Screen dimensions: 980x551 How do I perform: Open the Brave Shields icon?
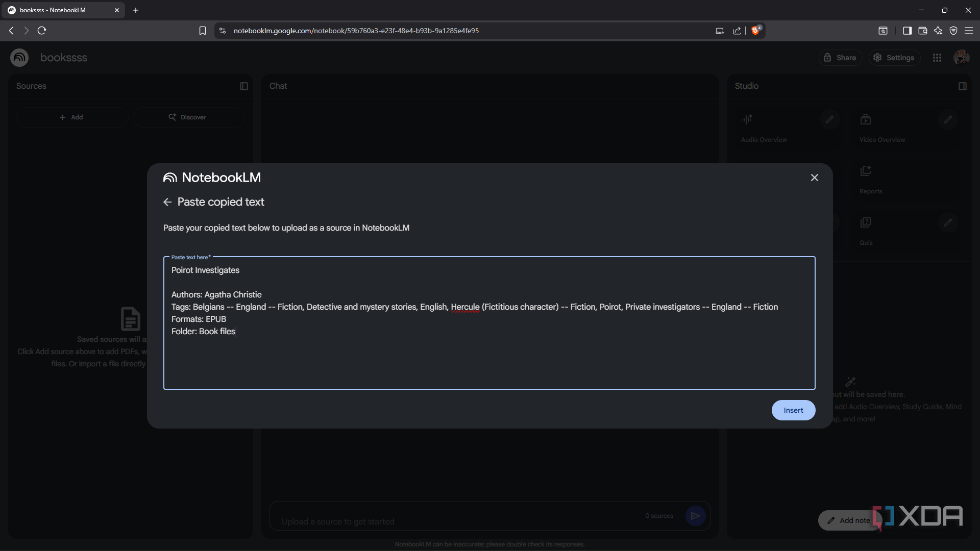[x=756, y=31]
